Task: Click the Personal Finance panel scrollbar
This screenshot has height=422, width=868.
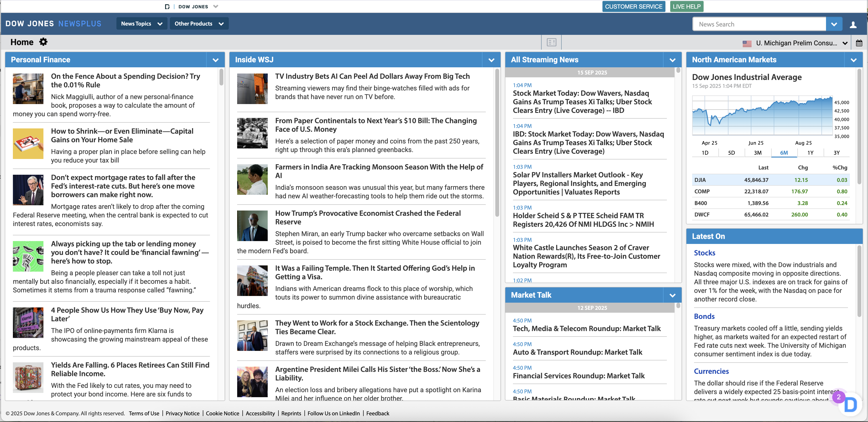Action: [221, 77]
